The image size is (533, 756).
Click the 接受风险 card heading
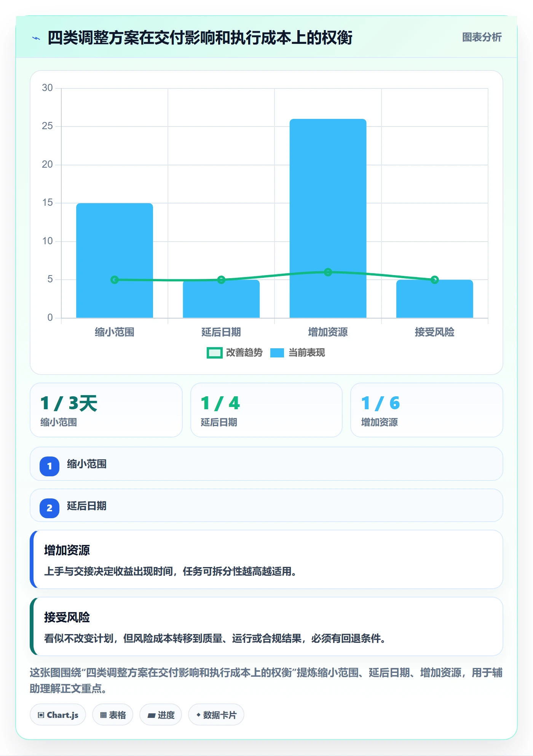tap(67, 617)
